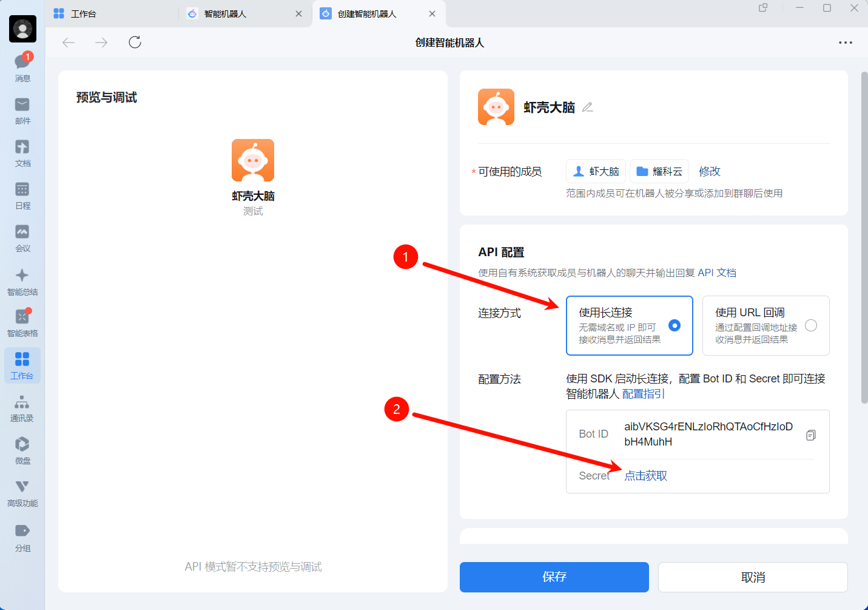Open Calendar (日程) in sidebar
Image resolution: width=868 pixels, height=610 pixels.
[22, 195]
